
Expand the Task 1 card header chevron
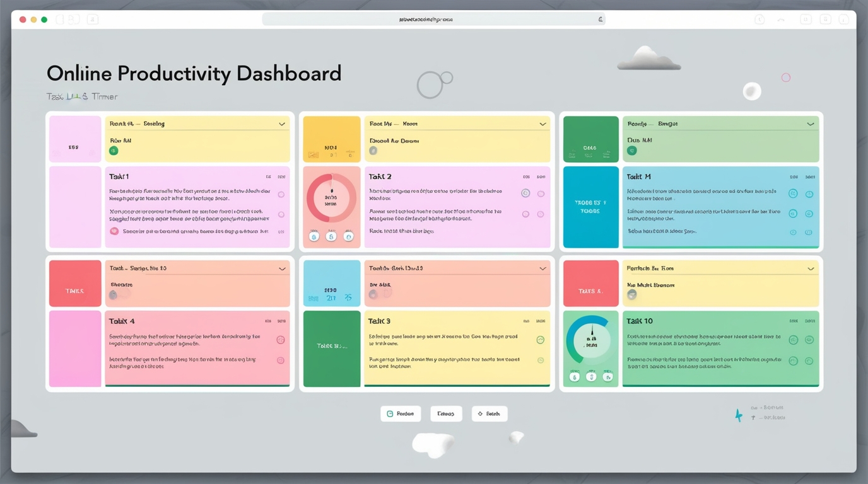pos(282,124)
